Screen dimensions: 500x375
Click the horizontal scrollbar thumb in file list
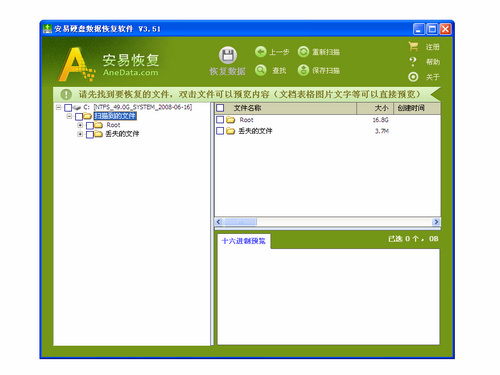[240, 222]
